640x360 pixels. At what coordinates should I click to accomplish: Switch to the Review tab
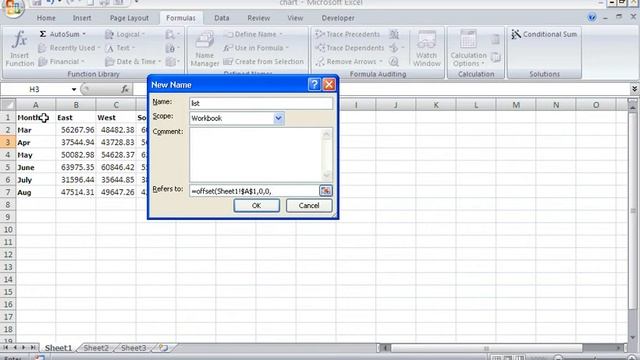[258, 18]
